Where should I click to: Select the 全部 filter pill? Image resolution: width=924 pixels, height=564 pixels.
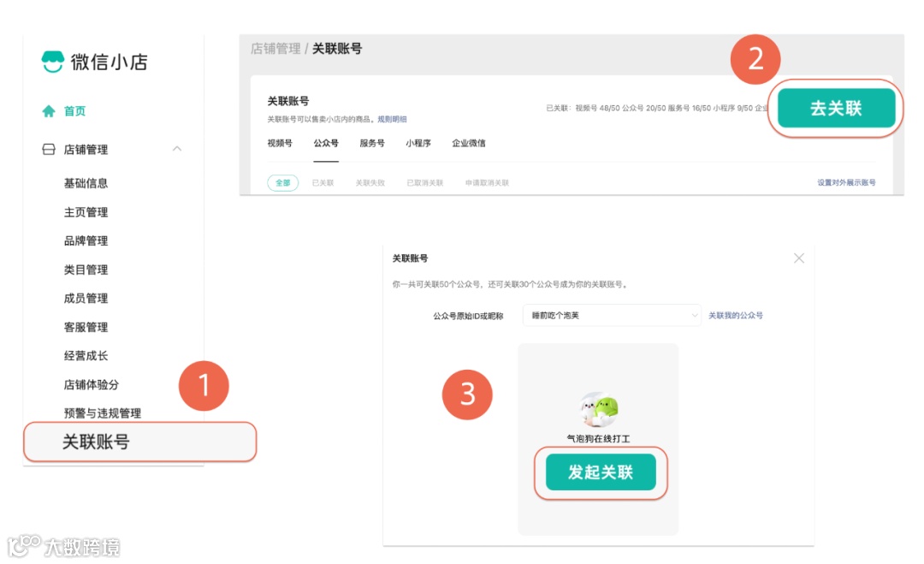(283, 182)
